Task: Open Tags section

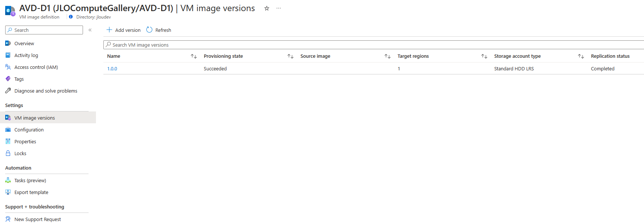Action: [19, 79]
